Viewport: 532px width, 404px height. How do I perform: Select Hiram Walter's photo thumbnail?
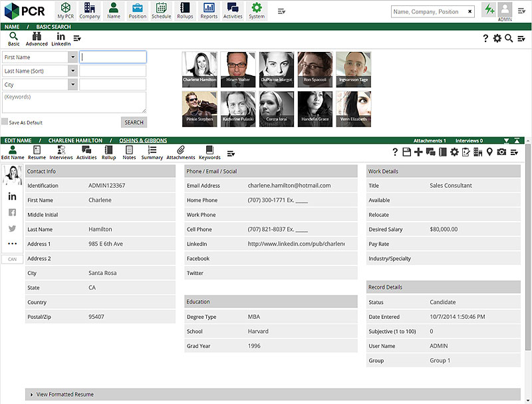(x=238, y=69)
